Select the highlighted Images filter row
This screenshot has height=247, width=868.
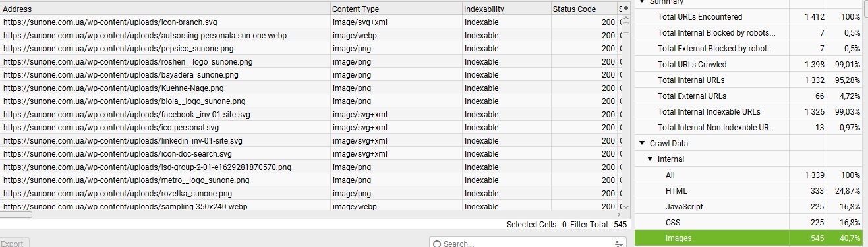[x=748, y=238]
